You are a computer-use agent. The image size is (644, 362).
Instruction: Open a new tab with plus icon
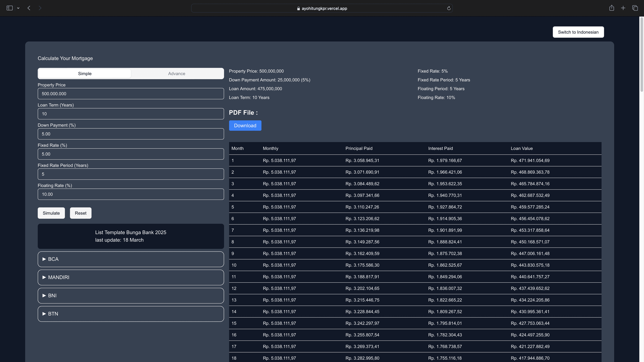[623, 8]
